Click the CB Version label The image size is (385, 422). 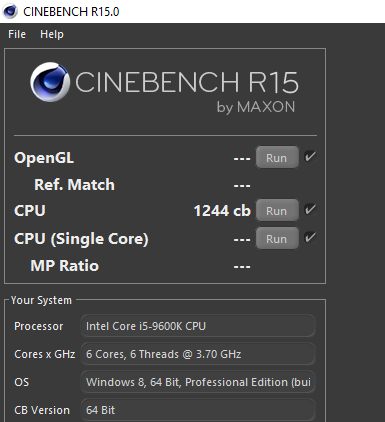[42, 410]
